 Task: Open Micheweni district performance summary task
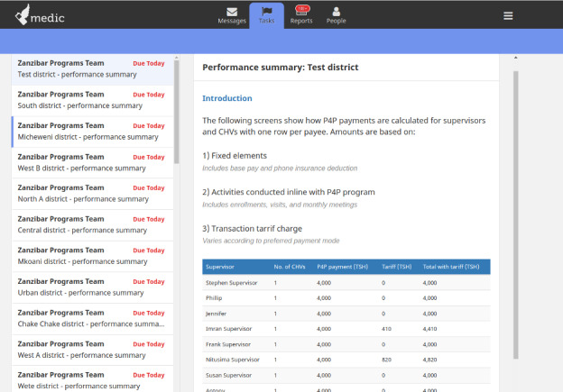pyautogui.click(x=92, y=132)
